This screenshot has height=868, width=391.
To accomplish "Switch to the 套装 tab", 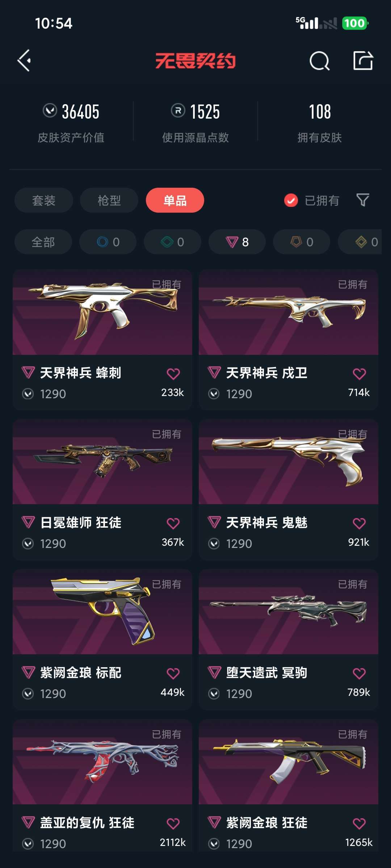I will pyautogui.click(x=44, y=200).
